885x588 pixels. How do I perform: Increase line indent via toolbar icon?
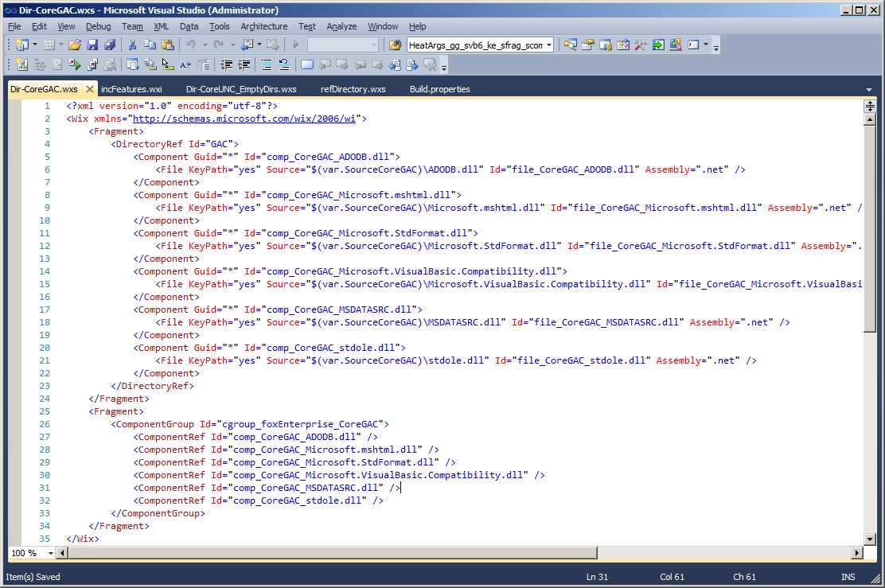(244, 65)
